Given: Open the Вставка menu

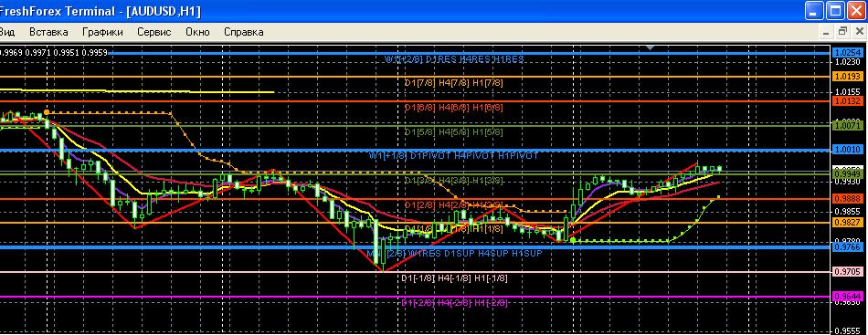Looking at the screenshot, I should (x=48, y=32).
